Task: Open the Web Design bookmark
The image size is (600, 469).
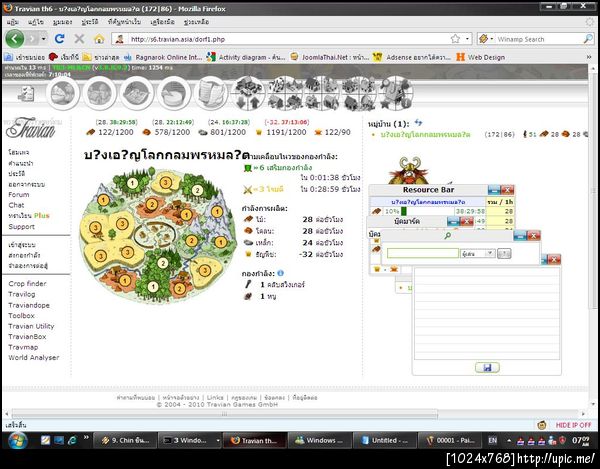Action: (x=481, y=57)
